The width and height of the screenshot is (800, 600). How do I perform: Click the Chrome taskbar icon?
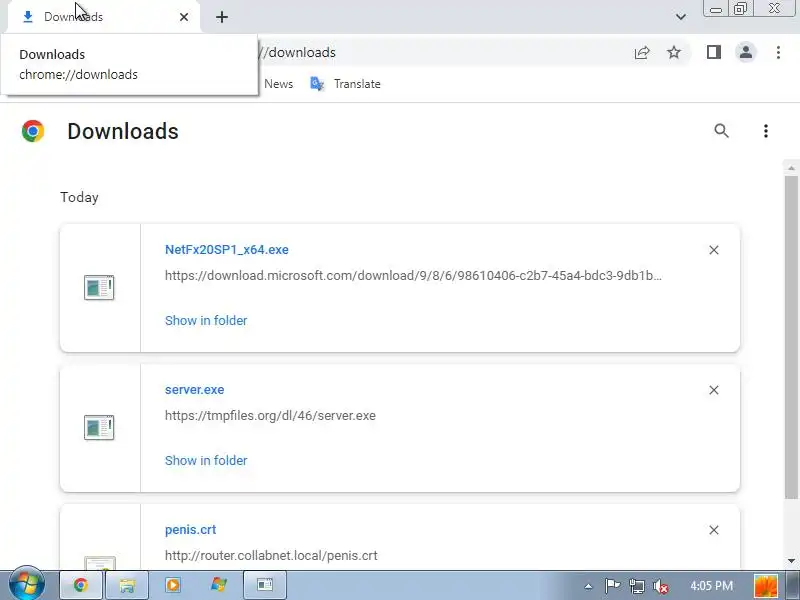pos(81,585)
